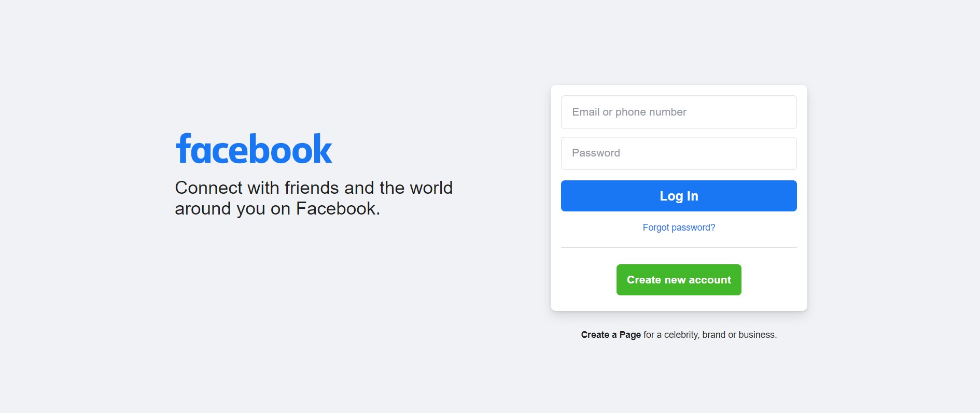Click the divider line above Create new account

(x=679, y=248)
